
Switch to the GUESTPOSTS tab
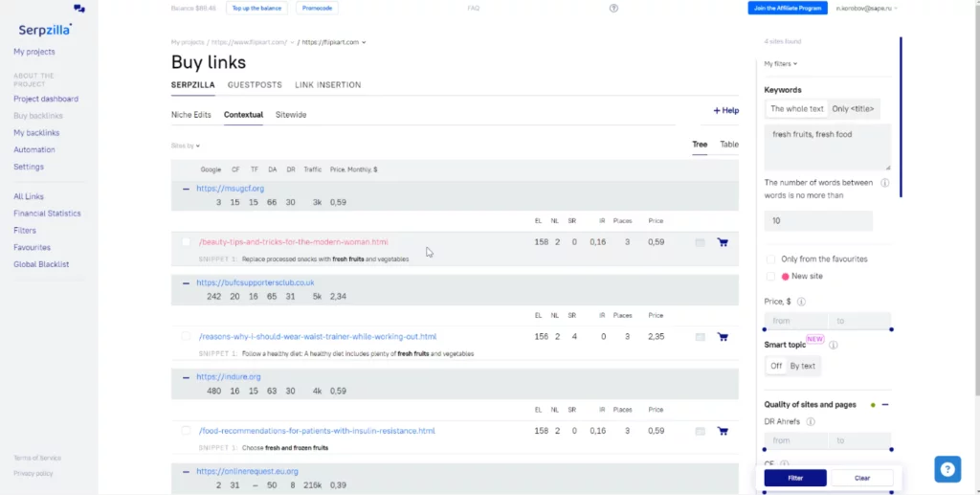pyautogui.click(x=255, y=85)
